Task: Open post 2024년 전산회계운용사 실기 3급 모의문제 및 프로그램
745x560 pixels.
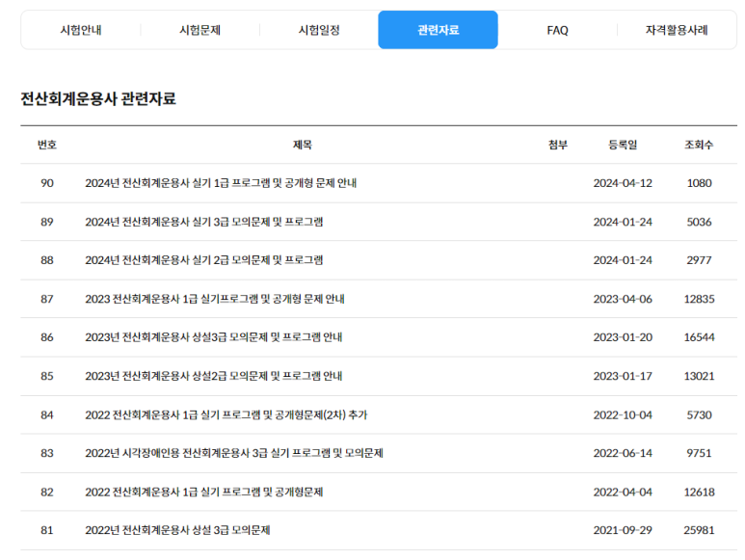Action: (204, 222)
